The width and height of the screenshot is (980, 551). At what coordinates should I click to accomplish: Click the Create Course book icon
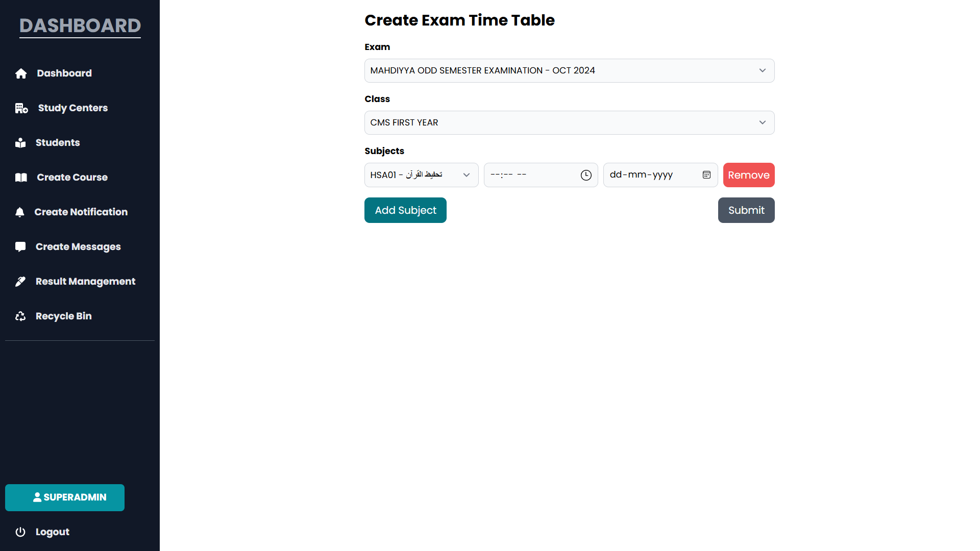[x=21, y=178]
